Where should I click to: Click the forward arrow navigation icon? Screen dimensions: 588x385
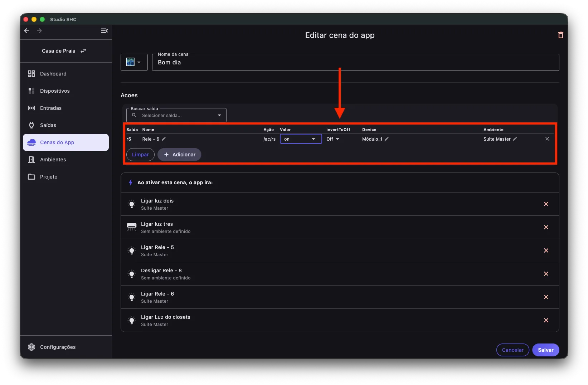[x=39, y=31]
